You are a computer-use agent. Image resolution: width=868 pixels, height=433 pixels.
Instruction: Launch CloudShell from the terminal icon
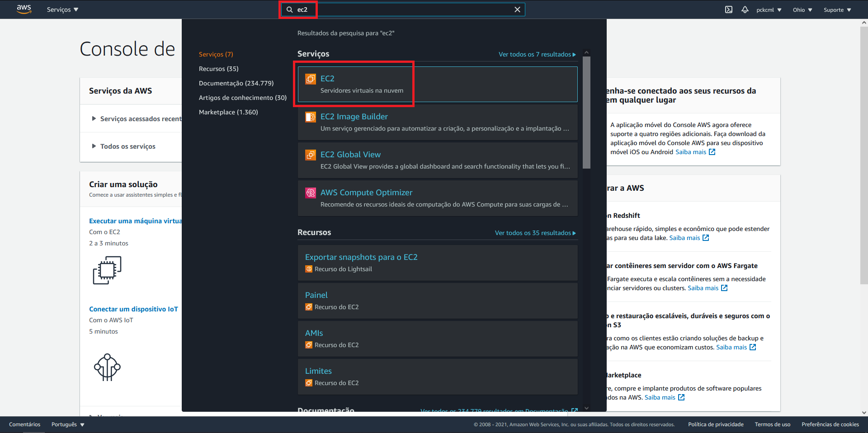click(728, 9)
